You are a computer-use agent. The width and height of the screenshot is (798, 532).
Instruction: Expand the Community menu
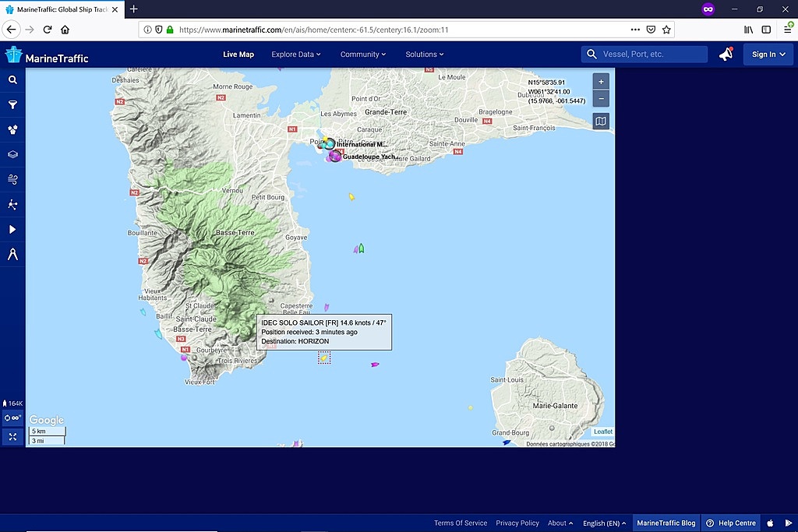click(x=363, y=55)
